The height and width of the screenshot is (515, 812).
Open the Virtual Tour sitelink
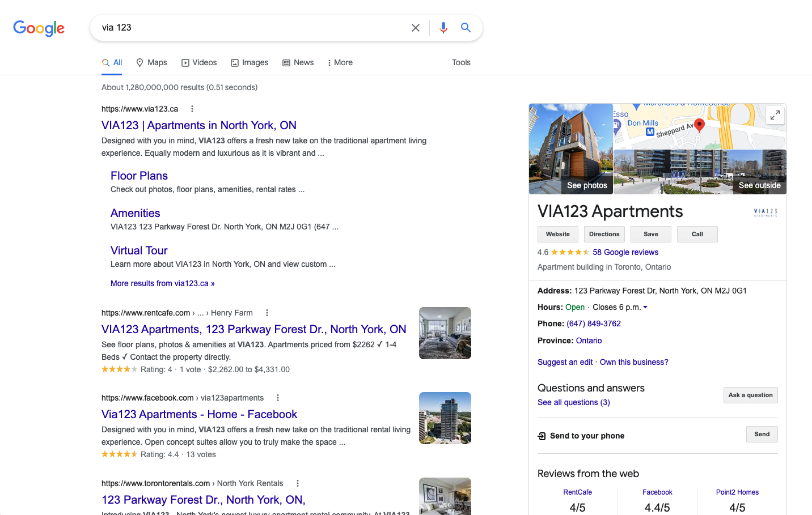click(x=139, y=250)
